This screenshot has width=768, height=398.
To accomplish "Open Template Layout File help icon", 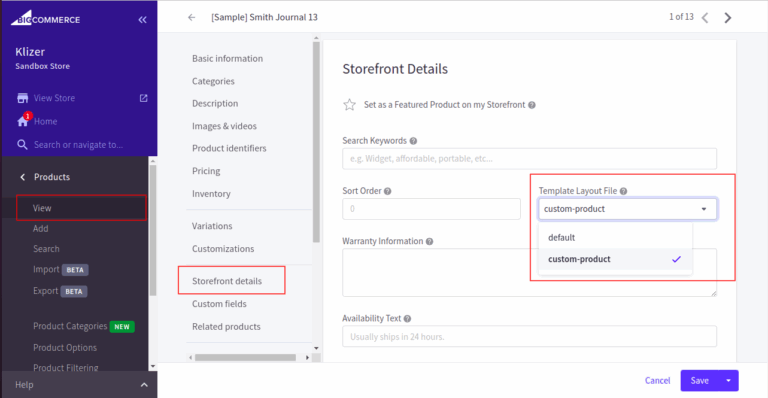I will [624, 191].
